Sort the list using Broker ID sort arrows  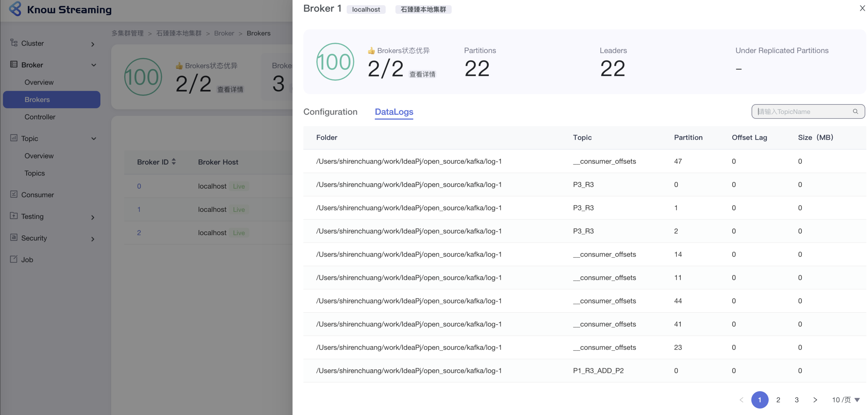point(174,162)
